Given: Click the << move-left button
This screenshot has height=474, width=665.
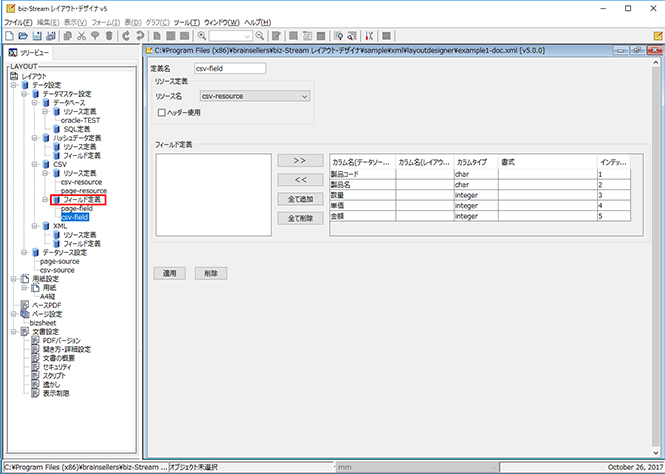Looking at the screenshot, I should coord(300,180).
